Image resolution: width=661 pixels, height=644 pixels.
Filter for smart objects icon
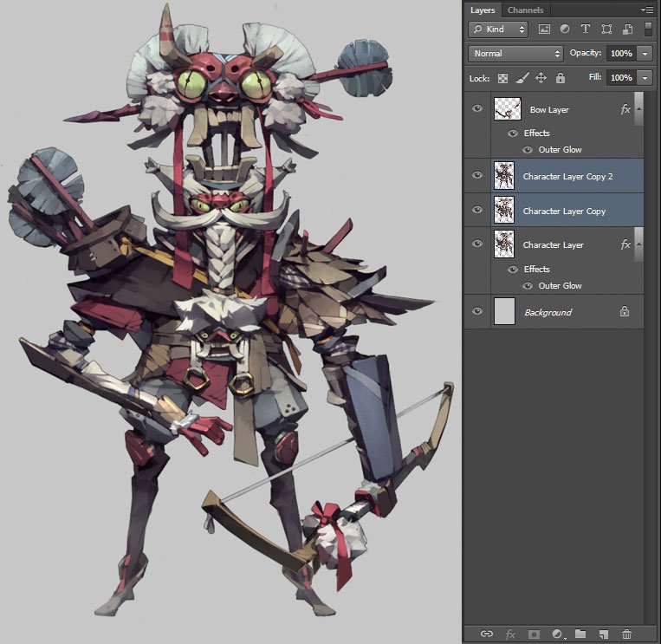point(627,29)
